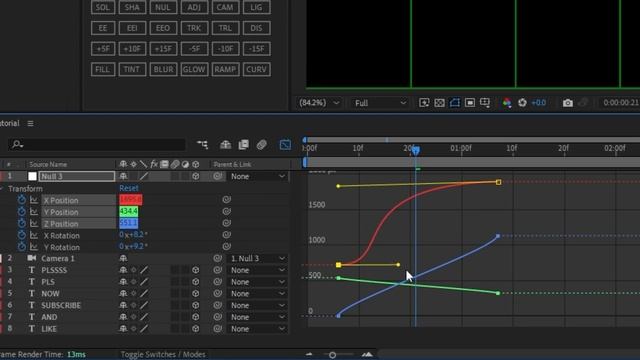The width and height of the screenshot is (640, 360).
Task: Open parent dropdown for Null 3 layer
Action: 257,176
